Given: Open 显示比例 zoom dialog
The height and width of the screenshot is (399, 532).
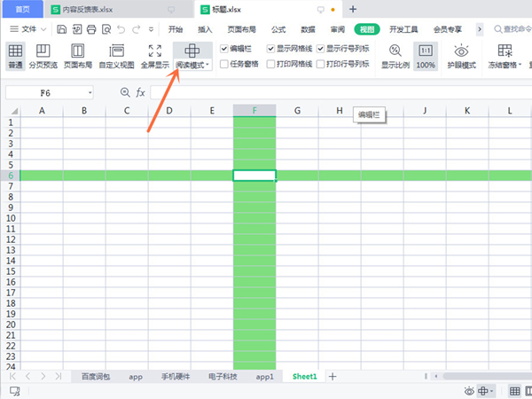Looking at the screenshot, I should coord(395,56).
